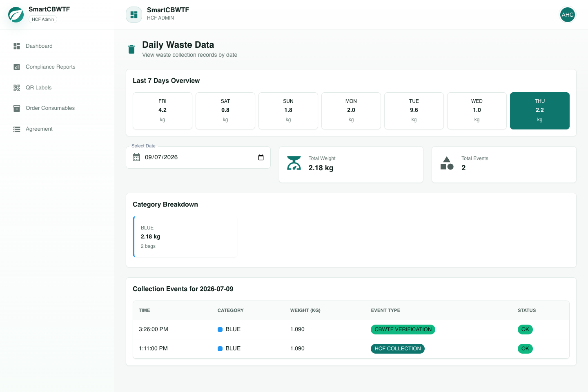588x392 pixels.
Task: Open the Agreement menu item
Action: point(57,129)
